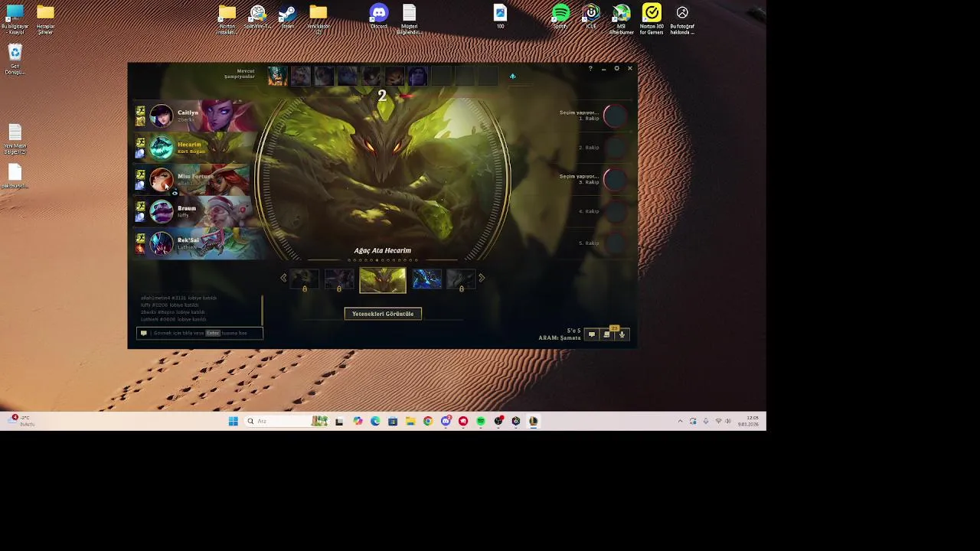Go to previous skin with left arrow
Screen dimensions: 980x551
tap(283, 278)
